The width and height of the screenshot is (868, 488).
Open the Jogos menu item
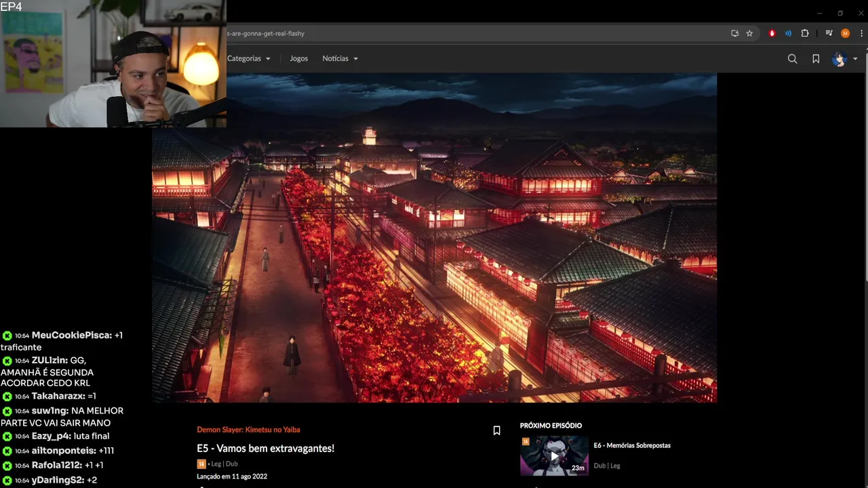pyautogui.click(x=299, y=58)
